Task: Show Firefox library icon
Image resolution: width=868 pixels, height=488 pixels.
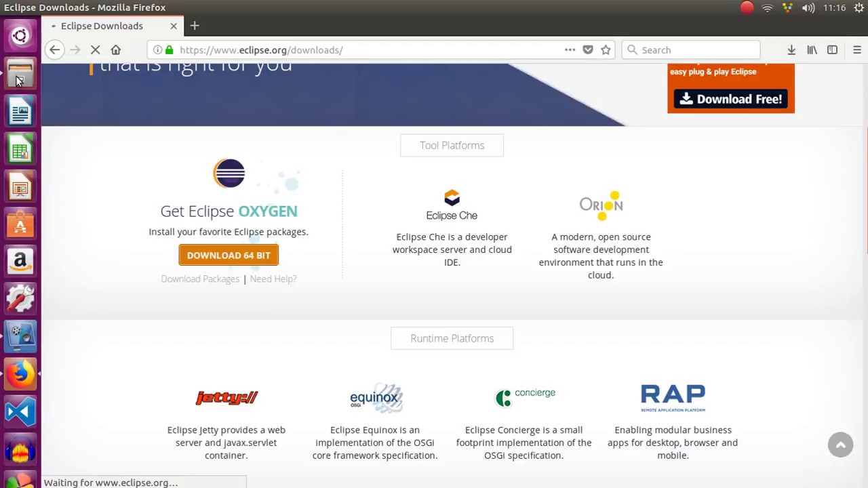Action: pos(812,50)
